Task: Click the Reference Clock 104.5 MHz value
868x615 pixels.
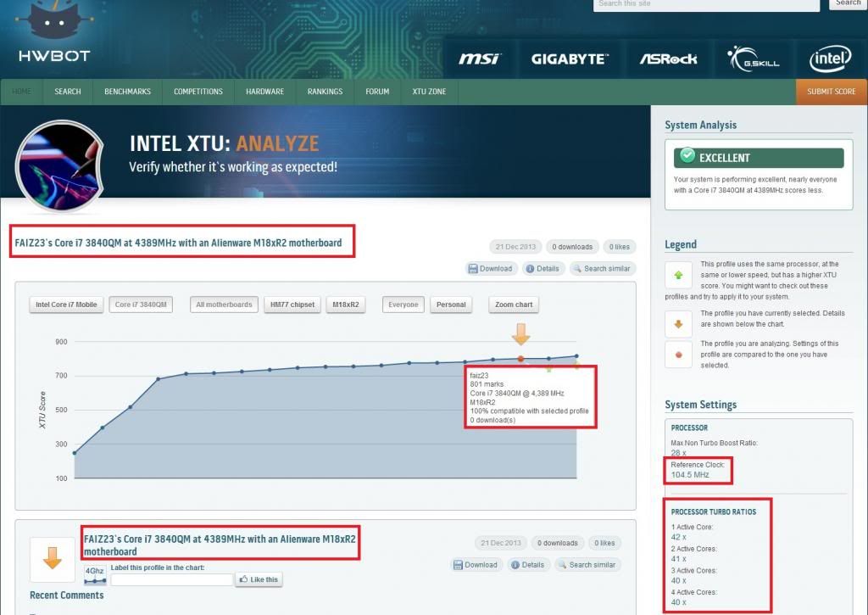Action: 690,475
